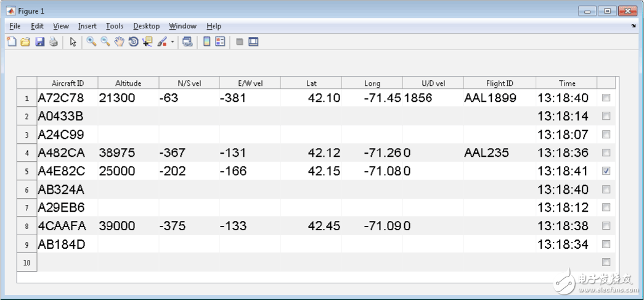Click the New Figure toolbar icon
This screenshot has height=300, width=644.
(x=11, y=42)
